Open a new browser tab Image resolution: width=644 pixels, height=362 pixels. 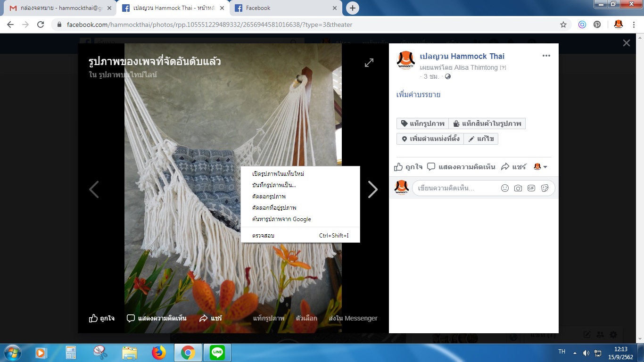(352, 8)
